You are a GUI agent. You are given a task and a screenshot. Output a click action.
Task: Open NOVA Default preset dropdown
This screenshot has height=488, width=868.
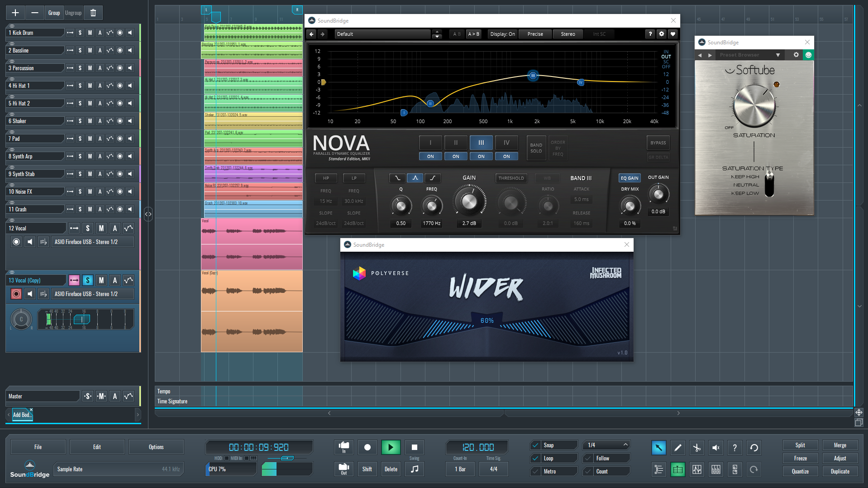[x=382, y=34]
